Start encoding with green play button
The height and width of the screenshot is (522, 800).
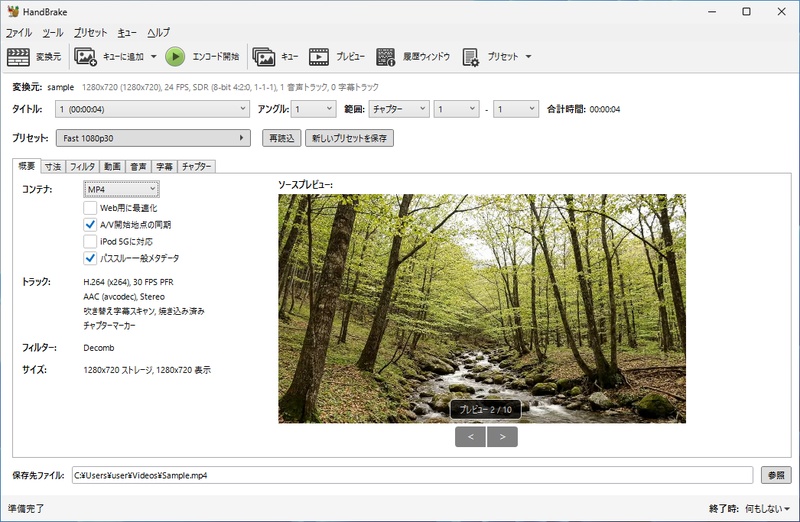click(x=175, y=57)
